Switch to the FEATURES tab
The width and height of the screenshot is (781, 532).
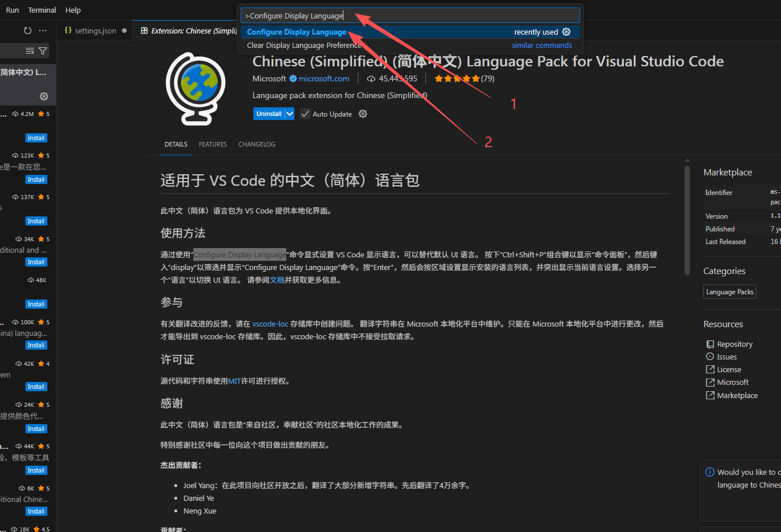click(213, 144)
